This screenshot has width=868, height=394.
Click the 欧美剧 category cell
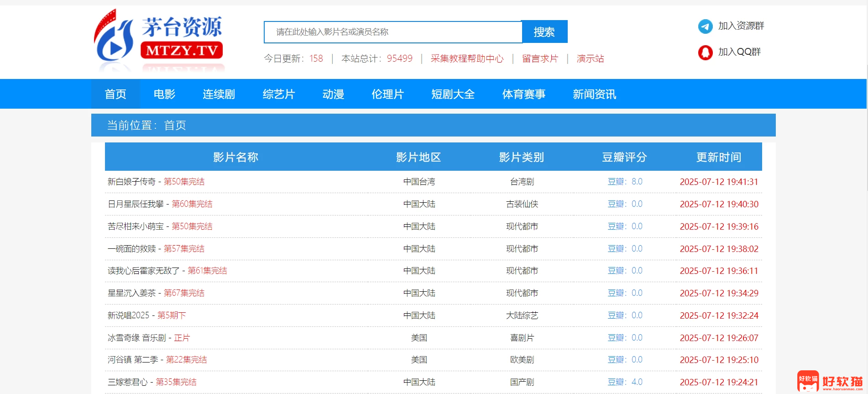click(x=522, y=360)
